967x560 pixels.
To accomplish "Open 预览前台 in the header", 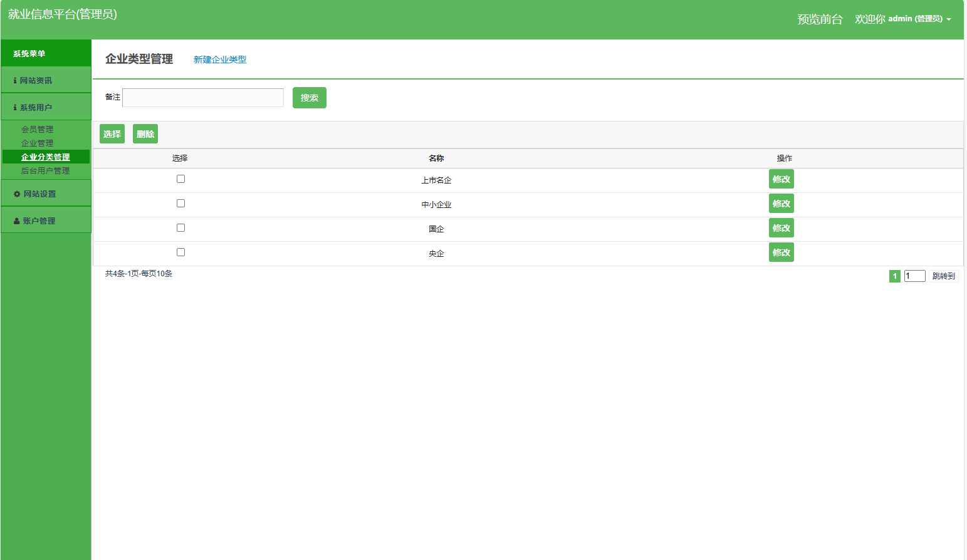I will point(820,19).
